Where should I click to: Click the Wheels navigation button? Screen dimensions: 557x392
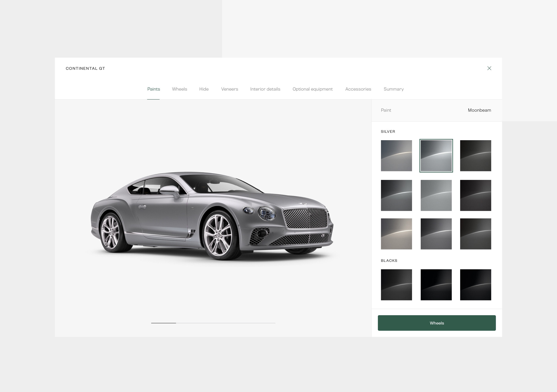(x=180, y=89)
